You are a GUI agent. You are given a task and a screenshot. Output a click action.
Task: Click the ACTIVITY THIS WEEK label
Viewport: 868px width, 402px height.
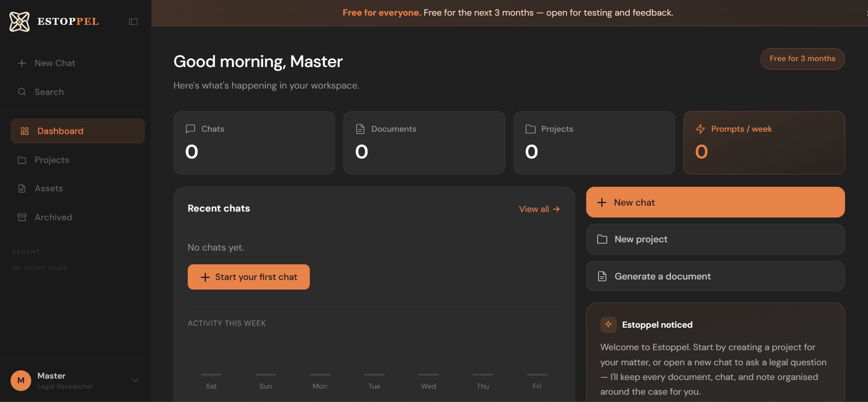[227, 323]
